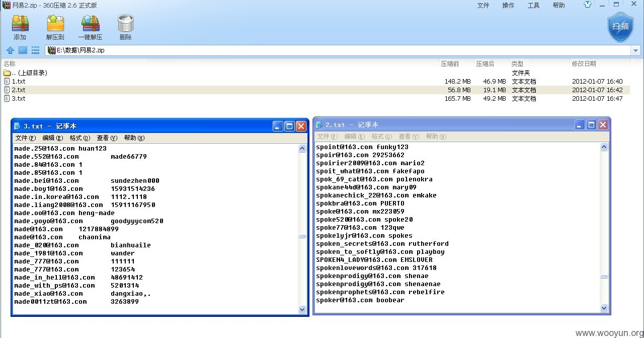Open 格式(O) menu in 3.txt Notepad
This screenshot has height=338, width=644.
pos(79,138)
